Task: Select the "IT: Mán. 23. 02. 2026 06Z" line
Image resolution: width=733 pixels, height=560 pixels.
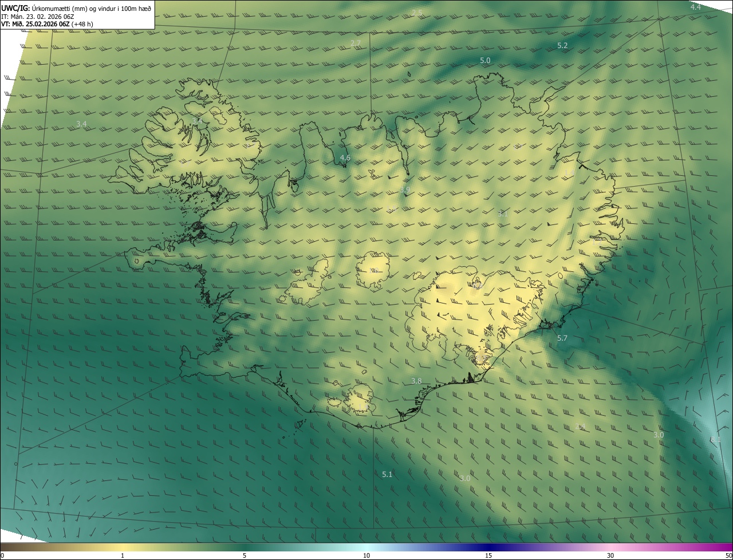Action: coord(38,17)
